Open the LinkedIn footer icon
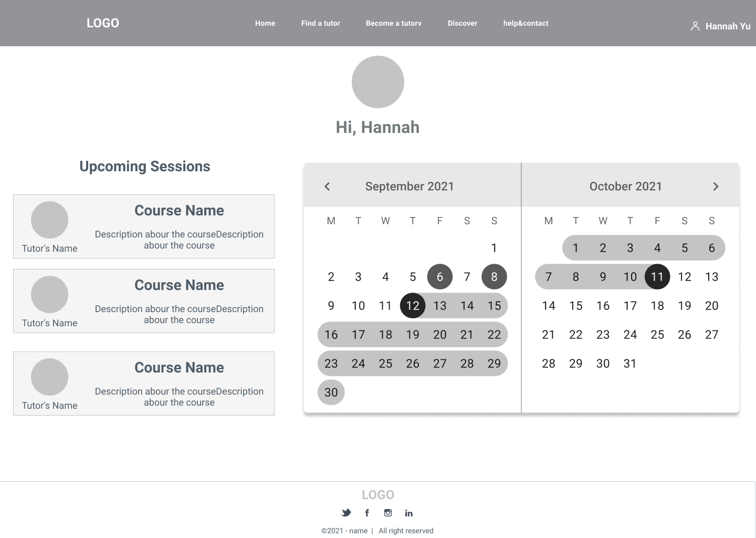The image size is (756, 538). tap(409, 513)
